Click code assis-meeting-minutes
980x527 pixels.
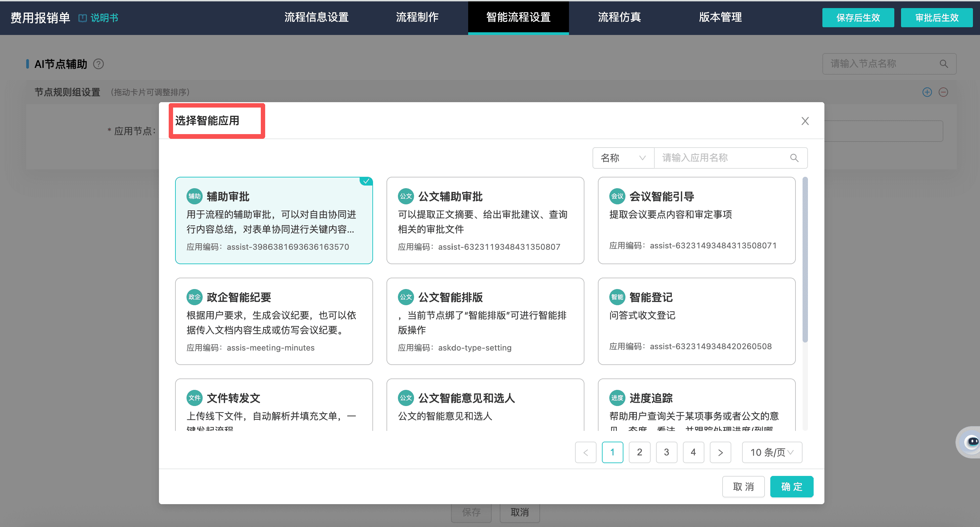[x=271, y=348]
